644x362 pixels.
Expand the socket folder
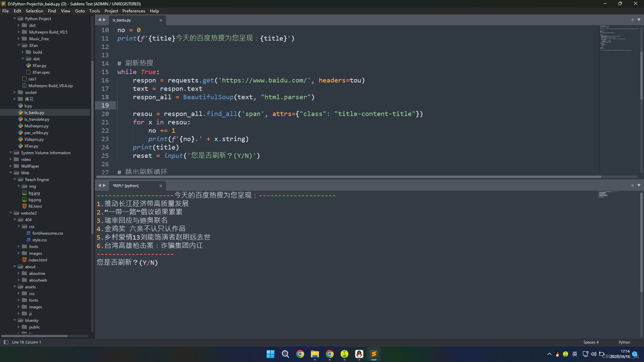coord(15,92)
